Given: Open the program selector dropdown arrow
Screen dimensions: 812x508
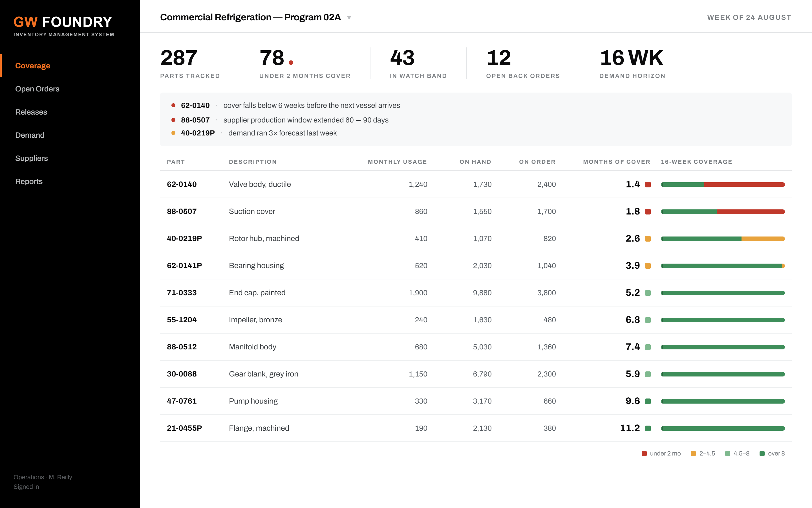Looking at the screenshot, I should (x=349, y=17).
